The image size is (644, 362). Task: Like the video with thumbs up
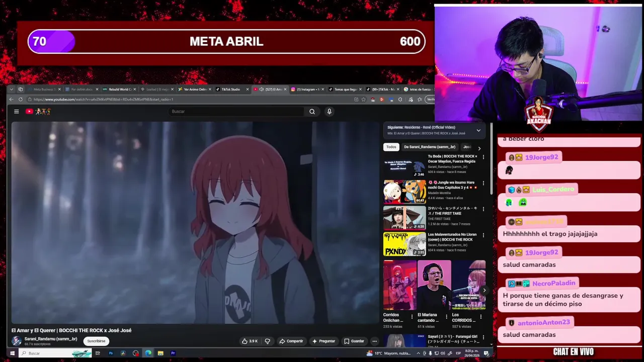[250, 341]
